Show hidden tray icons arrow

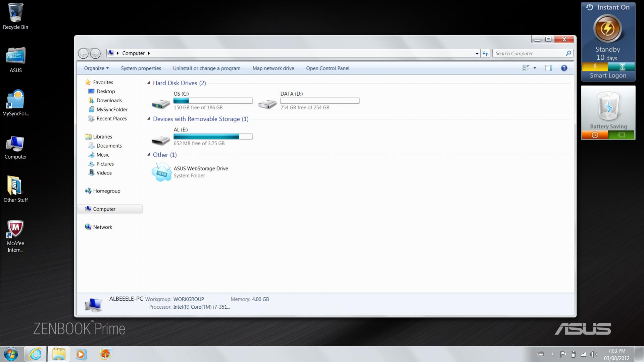click(x=552, y=354)
